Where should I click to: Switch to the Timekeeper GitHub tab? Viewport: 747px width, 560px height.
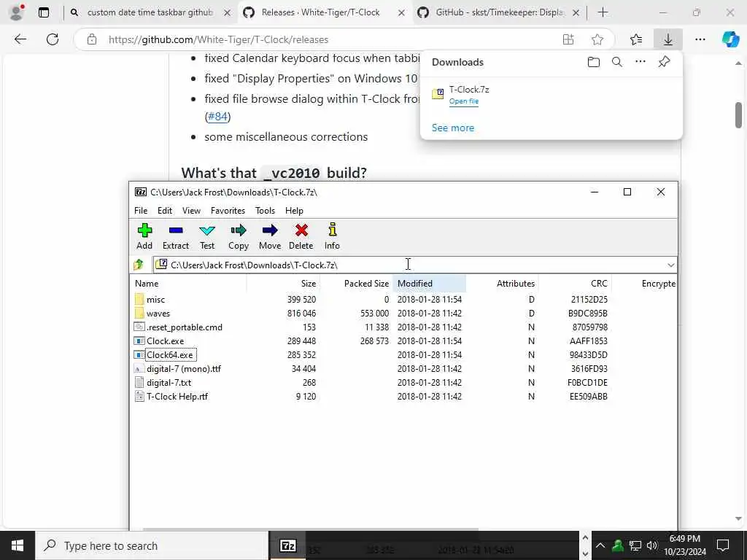pyautogui.click(x=500, y=12)
